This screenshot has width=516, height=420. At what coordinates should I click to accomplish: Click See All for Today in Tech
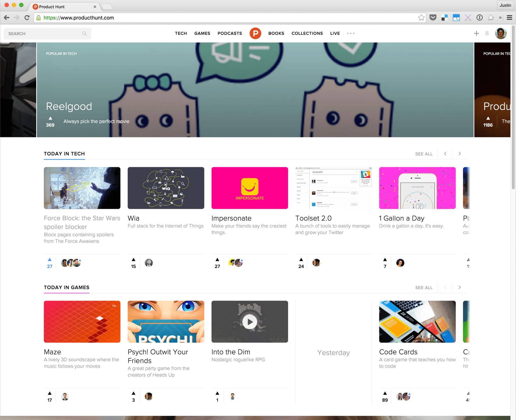tap(424, 154)
